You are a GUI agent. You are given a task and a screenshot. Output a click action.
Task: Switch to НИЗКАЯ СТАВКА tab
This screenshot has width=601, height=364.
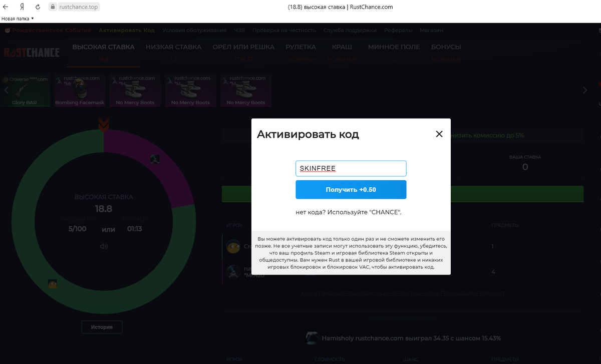point(173,52)
